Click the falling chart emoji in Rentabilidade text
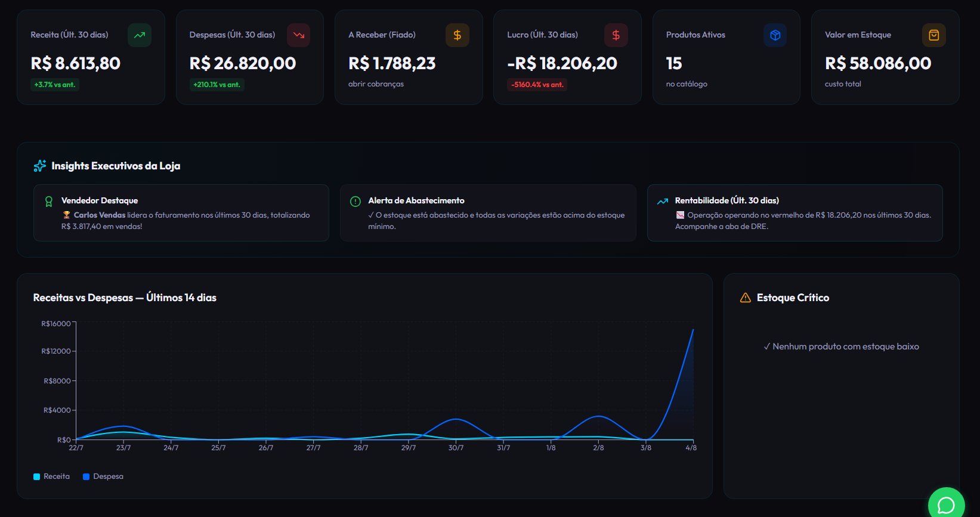Viewport: 980px width, 517px height. (x=680, y=215)
